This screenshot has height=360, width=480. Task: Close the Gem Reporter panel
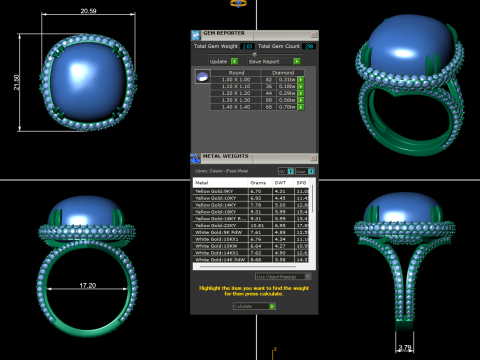[x=314, y=35]
